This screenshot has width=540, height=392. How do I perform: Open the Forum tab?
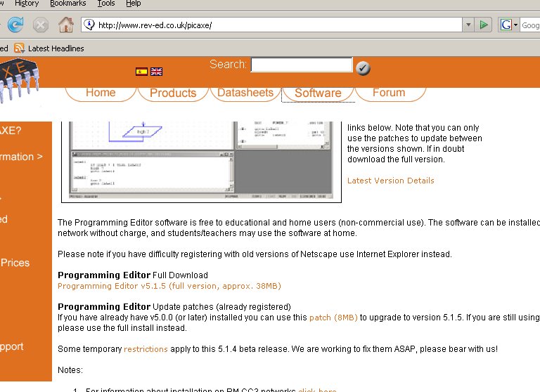tap(389, 93)
